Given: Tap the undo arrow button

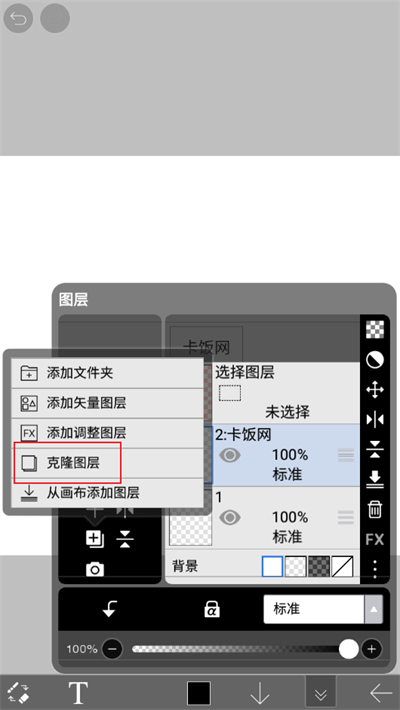Looking at the screenshot, I should 18,19.
